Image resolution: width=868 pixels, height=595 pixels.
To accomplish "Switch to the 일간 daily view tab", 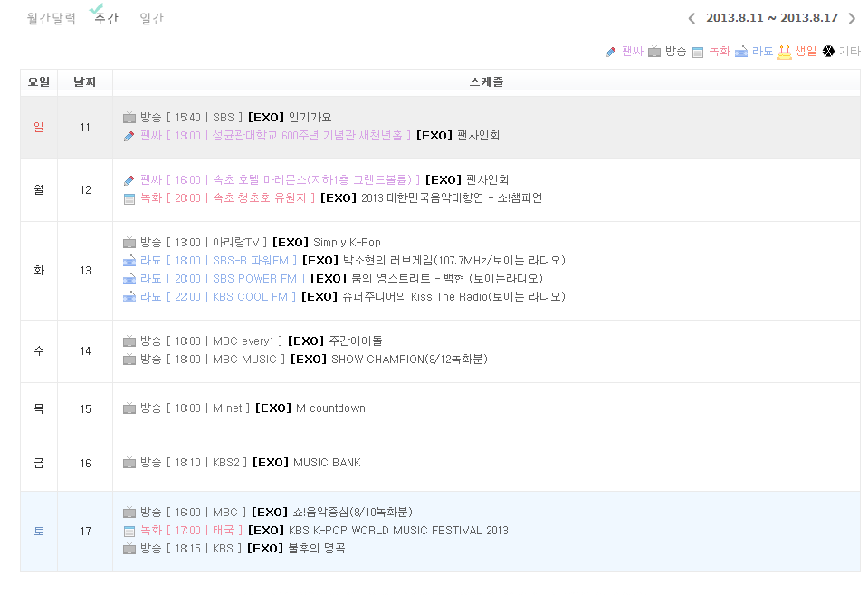I will point(152,18).
